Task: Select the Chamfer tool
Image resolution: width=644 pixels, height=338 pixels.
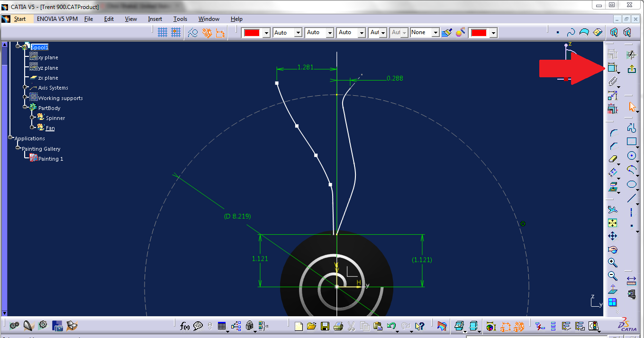Action: point(613,146)
